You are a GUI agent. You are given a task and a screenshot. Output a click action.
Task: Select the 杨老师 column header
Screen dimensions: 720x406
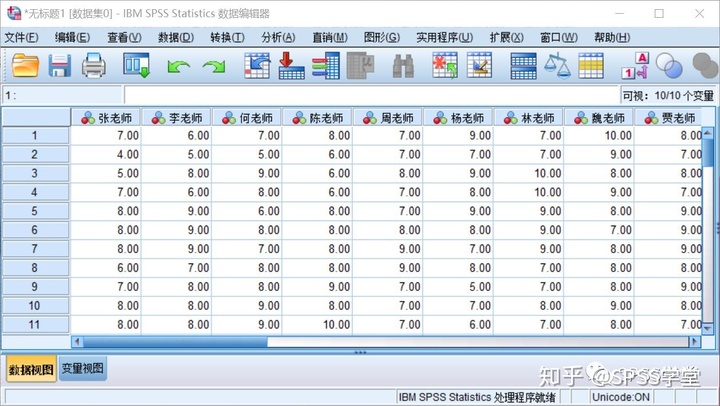(x=458, y=118)
